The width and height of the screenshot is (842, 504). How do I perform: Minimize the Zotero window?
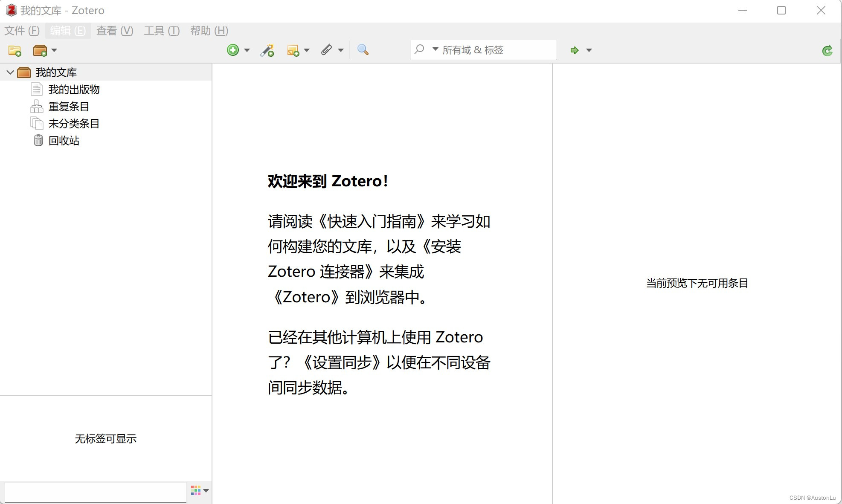pyautogui.click(x=743, y=10)
